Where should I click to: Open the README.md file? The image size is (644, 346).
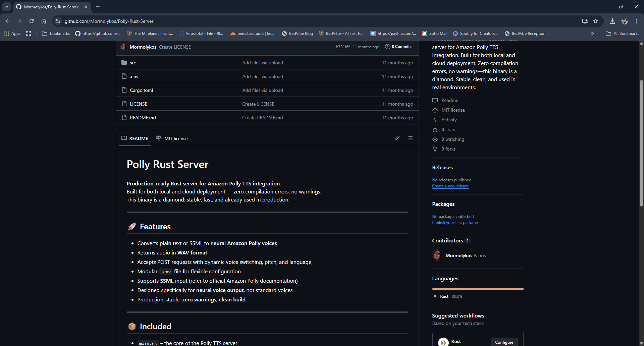coord(143,118)
